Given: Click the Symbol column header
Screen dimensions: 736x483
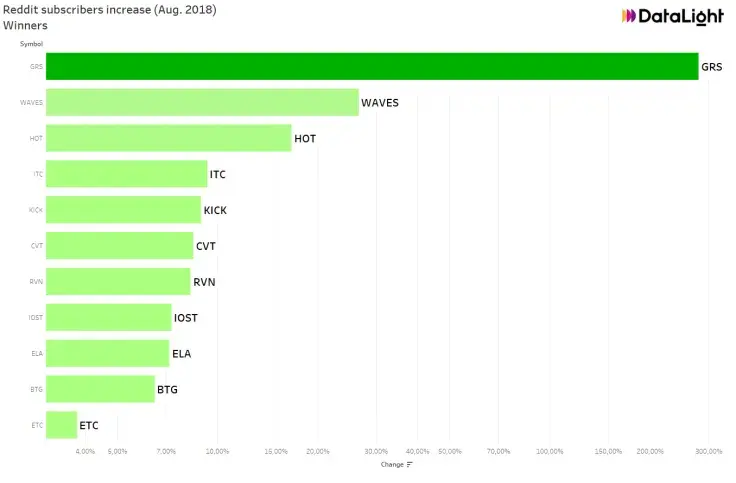Looking at the screenshot, I should point(31,44).
